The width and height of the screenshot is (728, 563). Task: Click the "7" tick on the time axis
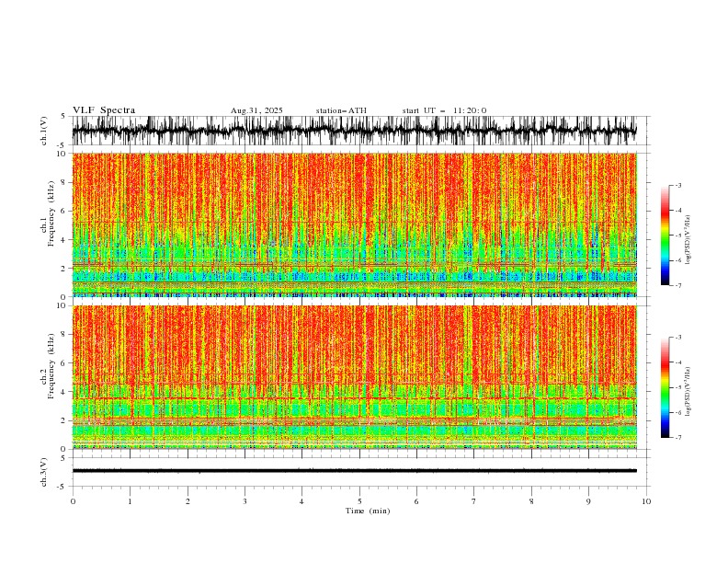(474, 501)
